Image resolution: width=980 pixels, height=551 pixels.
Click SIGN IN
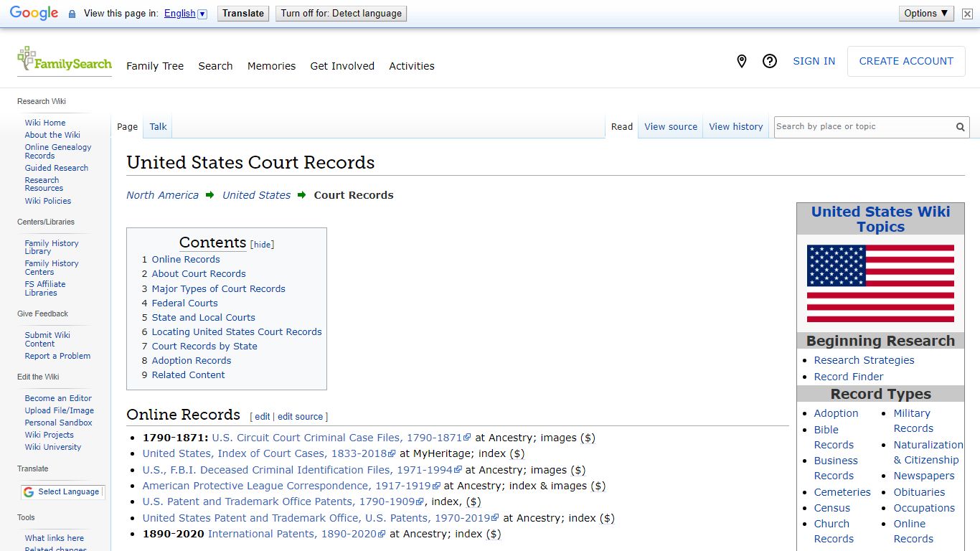pos(814,62)
